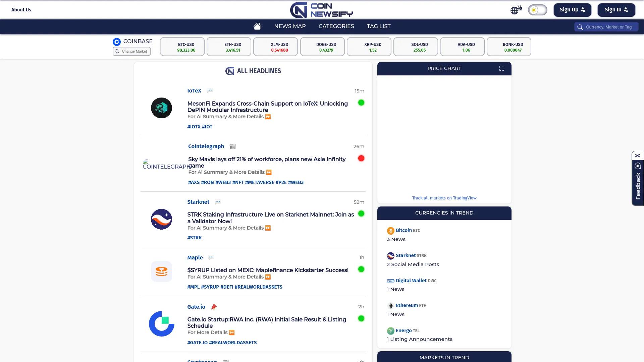Image resolution: width=644 pixels, height=362 pixels.
Task: Click the #REALWORLDASSETS tag under Maple
Action: (x=258, y=287)
